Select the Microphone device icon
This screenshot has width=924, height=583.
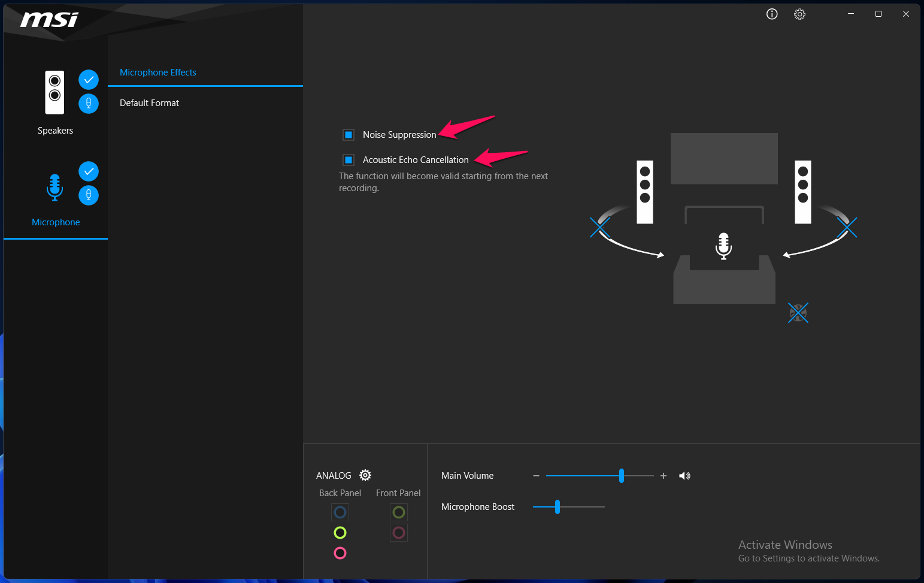pos(54,187)
